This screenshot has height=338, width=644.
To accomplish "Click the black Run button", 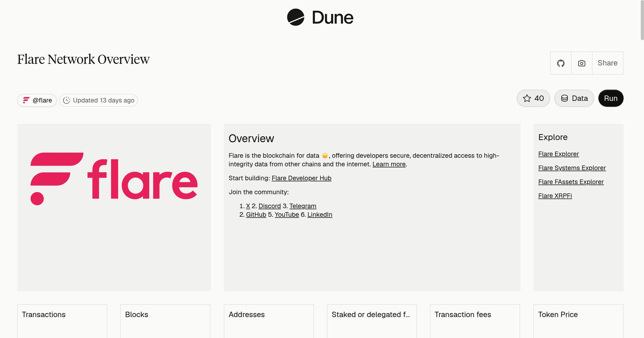I will [x=611, y=98].
